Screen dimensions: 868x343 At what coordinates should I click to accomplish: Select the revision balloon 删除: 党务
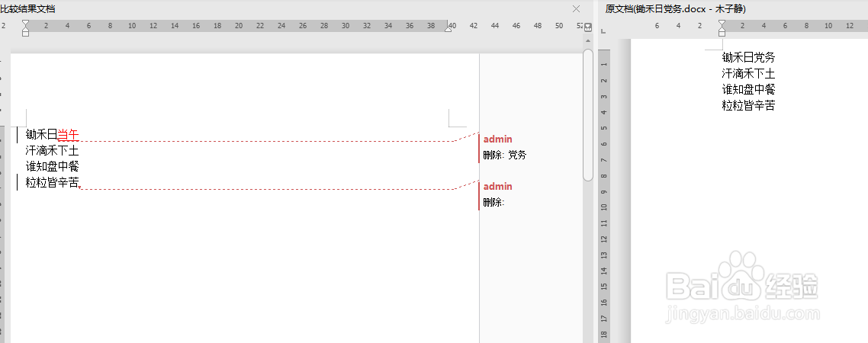[505, 155]
